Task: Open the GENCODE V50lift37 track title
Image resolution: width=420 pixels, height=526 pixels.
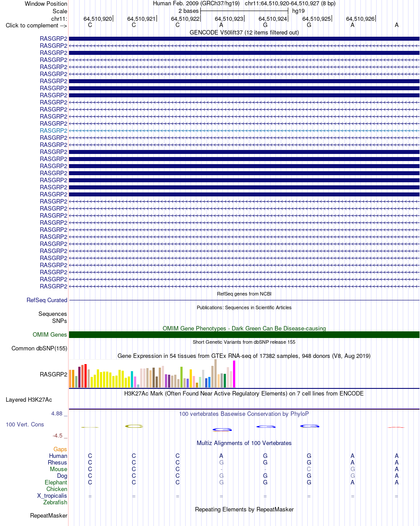Action: [244, 33]
